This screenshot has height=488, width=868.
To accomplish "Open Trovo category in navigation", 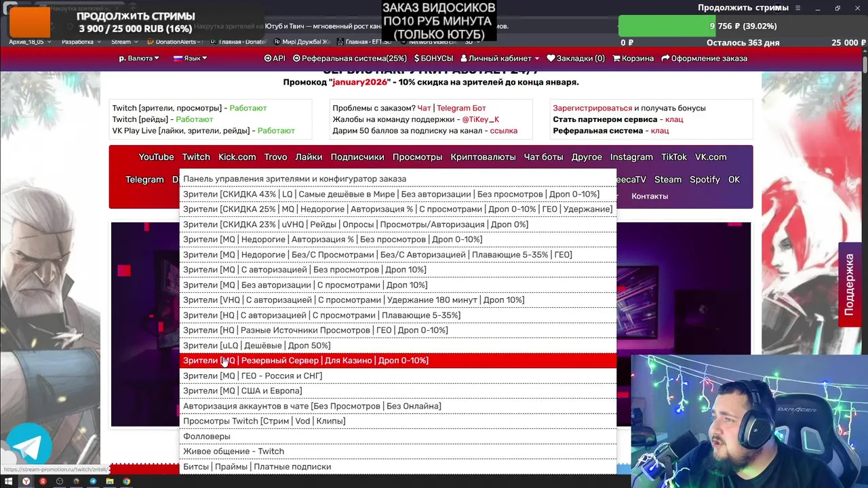I will [275, 157].
